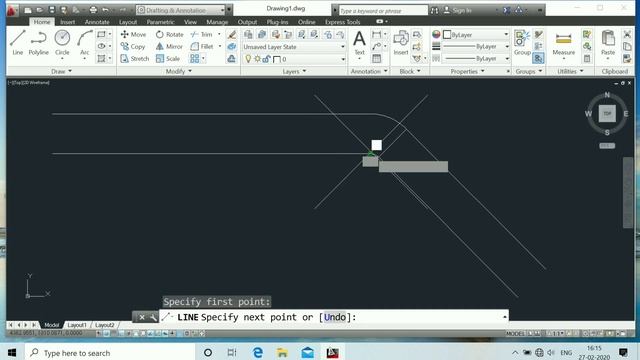Click the ViewCube TOP face
Viewport: 640px width, 360px height.
click(x=607, y=113)
